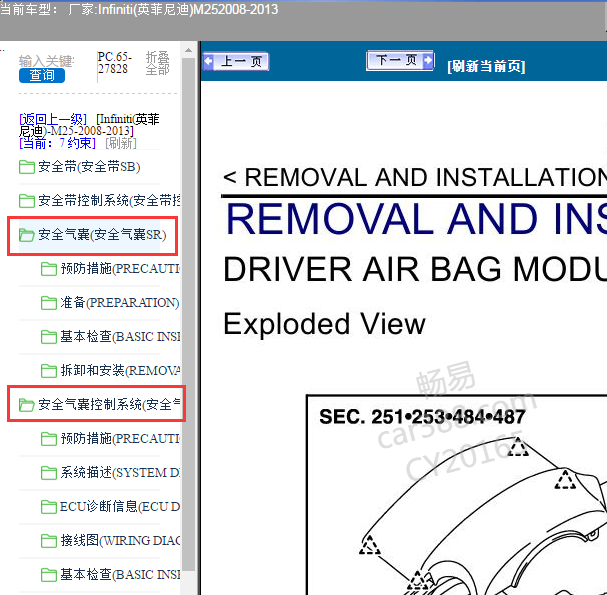Collapse 安全气囊控制系统 tree item
Screen dimensions: 607x595
coord(109,405)
